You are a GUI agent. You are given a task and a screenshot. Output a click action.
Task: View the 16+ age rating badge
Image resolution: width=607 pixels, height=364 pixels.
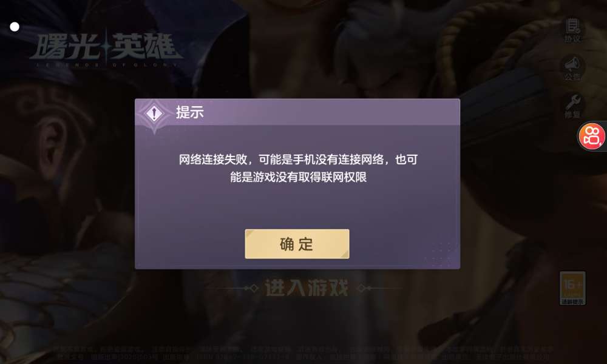(572, 288)
